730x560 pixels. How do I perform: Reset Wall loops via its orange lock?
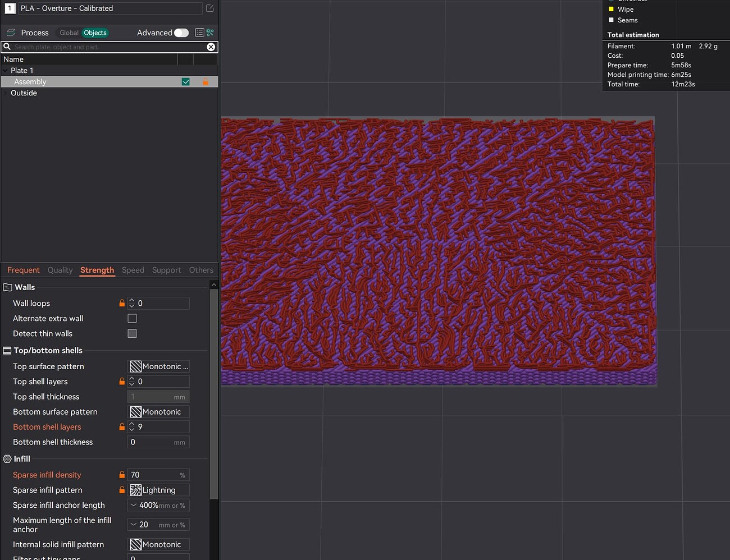coord(122,303)
